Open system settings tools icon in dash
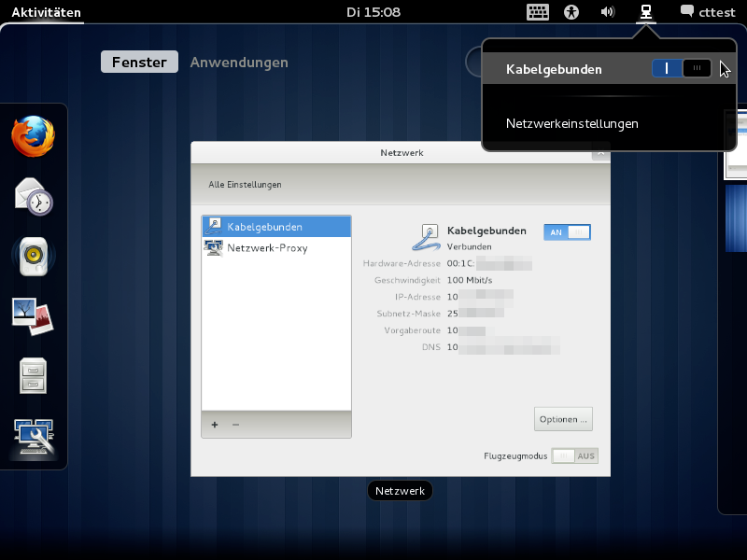The image size is (747, 560). point(34,436)
